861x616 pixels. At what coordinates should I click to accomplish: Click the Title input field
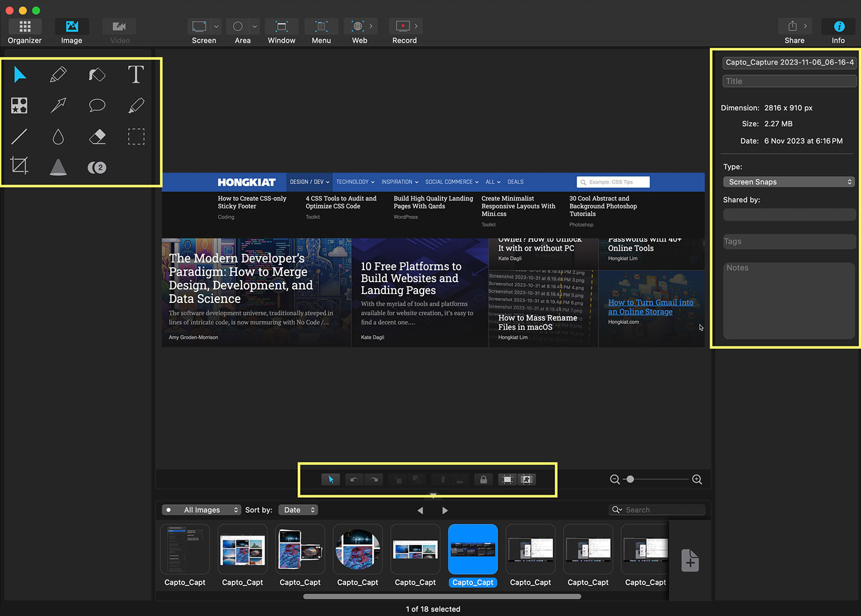pos(789,81)
